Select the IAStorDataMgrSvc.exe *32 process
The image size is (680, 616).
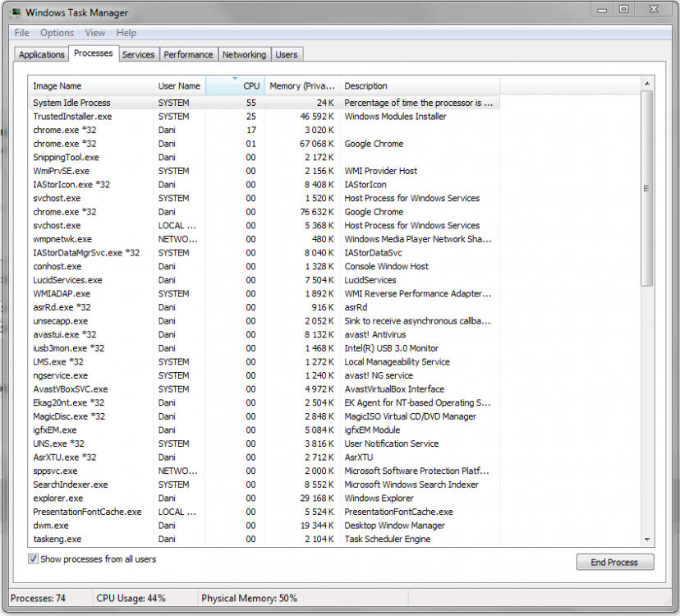(264, 253)
